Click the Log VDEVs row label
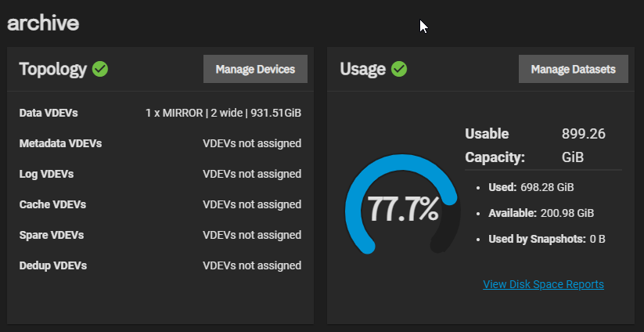The image size is (644, 332). coord(46,174)
